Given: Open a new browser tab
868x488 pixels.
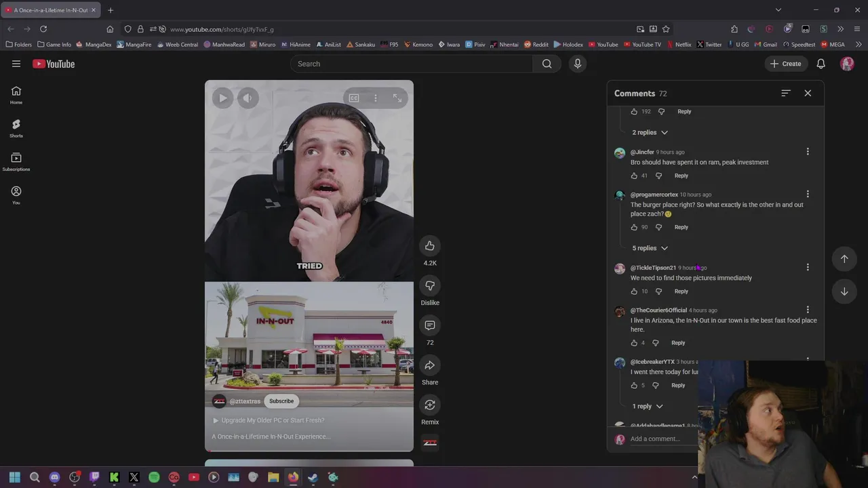Looking at the screenshot, I should tap(111, 10).
